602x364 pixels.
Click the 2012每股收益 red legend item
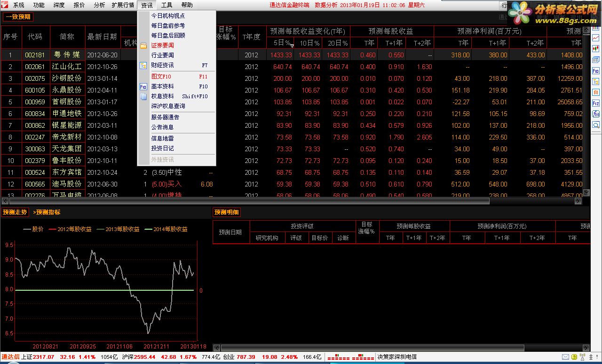[70, 229]
